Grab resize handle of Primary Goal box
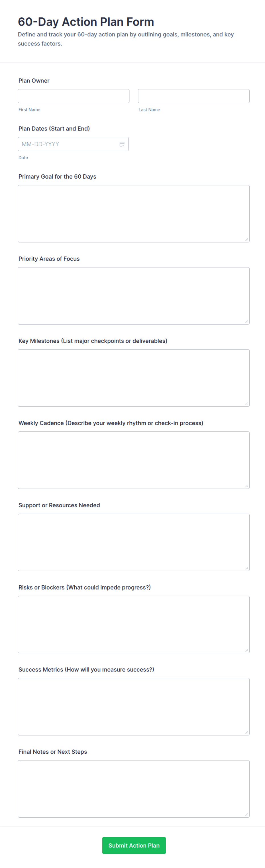This screenshot has height=868, width=265. [x=247, y=239]
